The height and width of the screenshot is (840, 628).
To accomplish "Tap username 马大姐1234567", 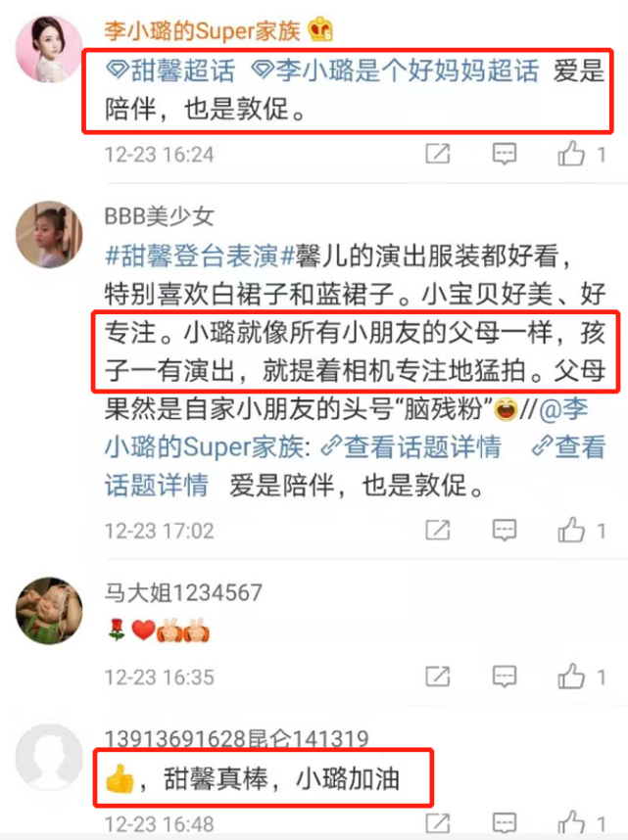I will pyautogui.click(x=183, y=592).
